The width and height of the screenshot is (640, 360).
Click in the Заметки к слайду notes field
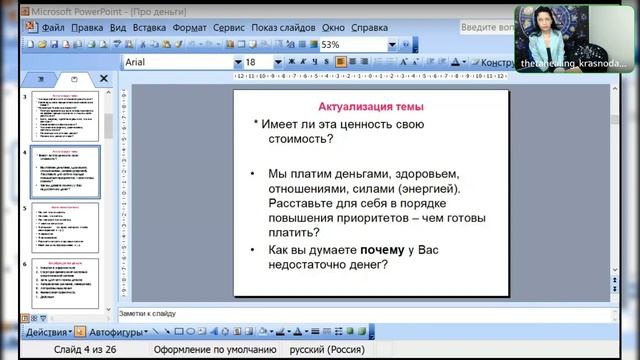pos(365,314)
